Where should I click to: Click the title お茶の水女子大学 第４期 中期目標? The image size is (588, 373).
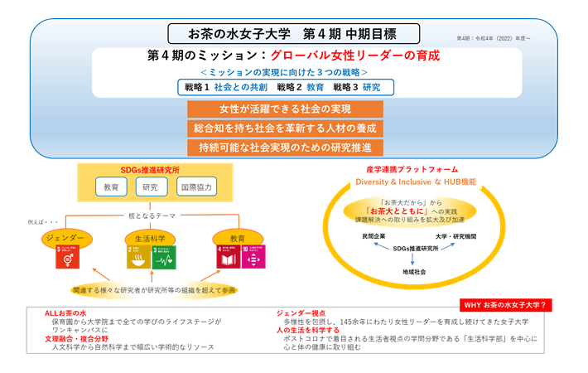click(293, 34)
